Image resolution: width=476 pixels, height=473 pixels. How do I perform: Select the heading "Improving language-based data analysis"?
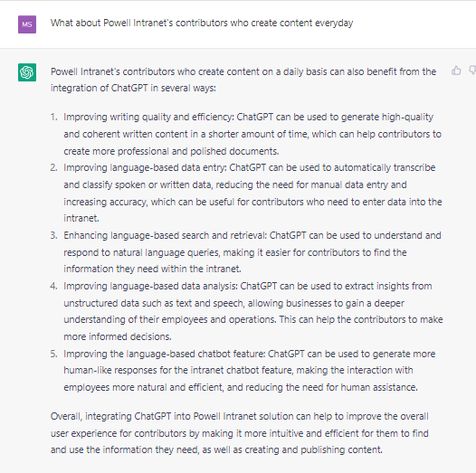(x=149, y=286)
